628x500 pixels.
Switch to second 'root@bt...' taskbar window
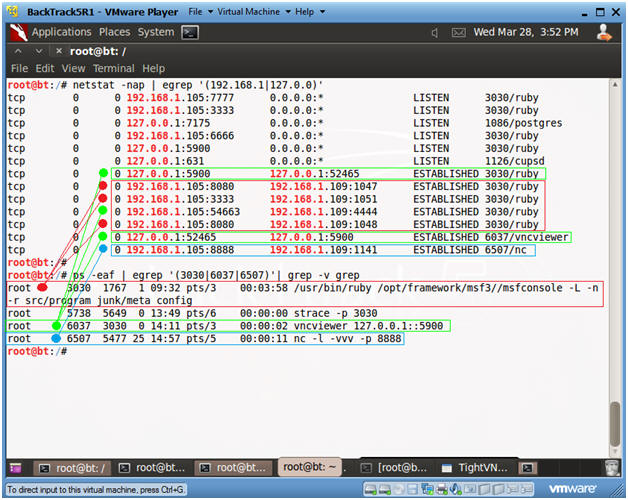pos(152,468)
